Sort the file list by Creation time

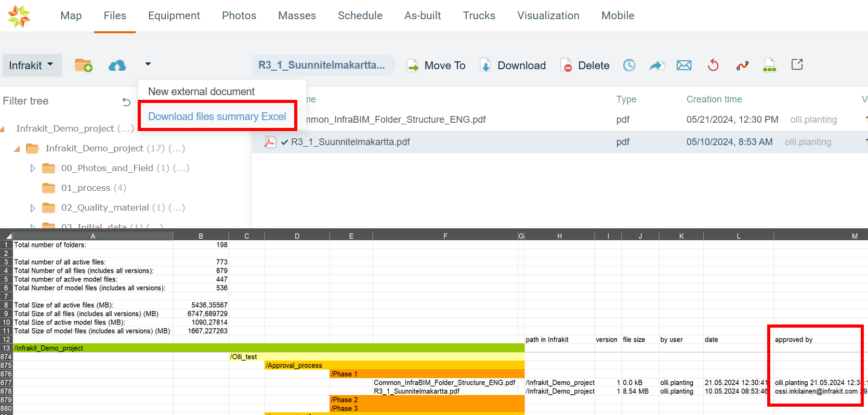tap(714, 99)
